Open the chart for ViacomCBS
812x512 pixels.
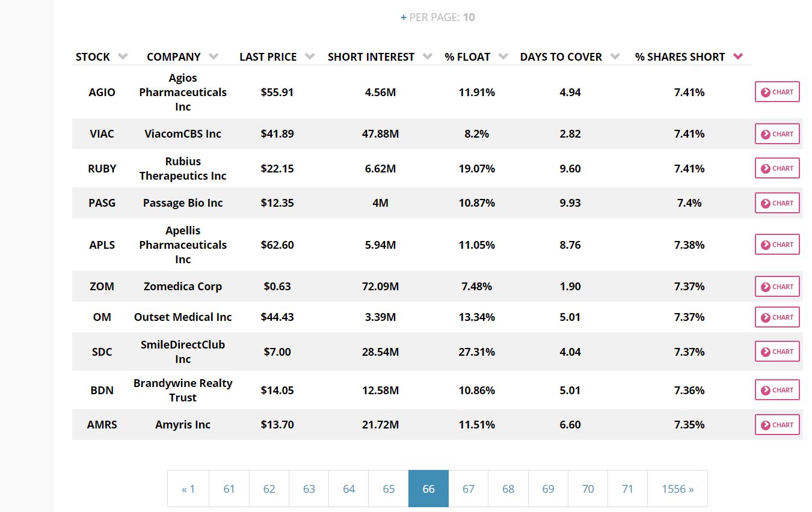click(777, 134)
